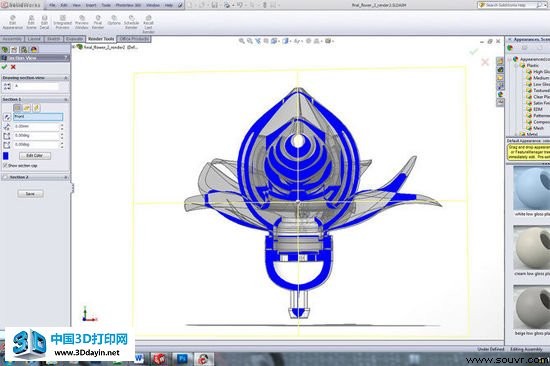Cancel section view with the red X

13,67
